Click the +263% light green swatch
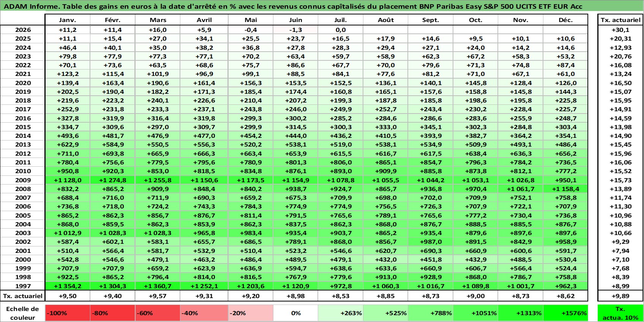644x322 pixels. pos(341,313)
